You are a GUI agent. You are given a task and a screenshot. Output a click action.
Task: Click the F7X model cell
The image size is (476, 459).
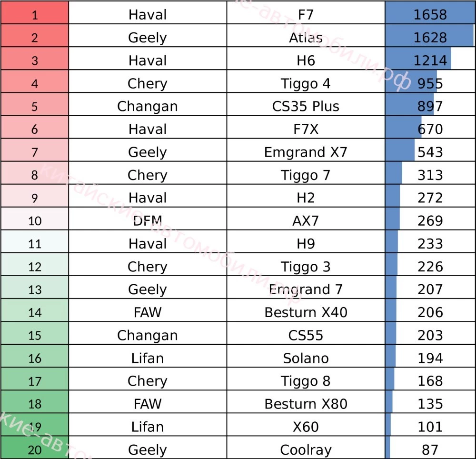click(x=306, y=129)
